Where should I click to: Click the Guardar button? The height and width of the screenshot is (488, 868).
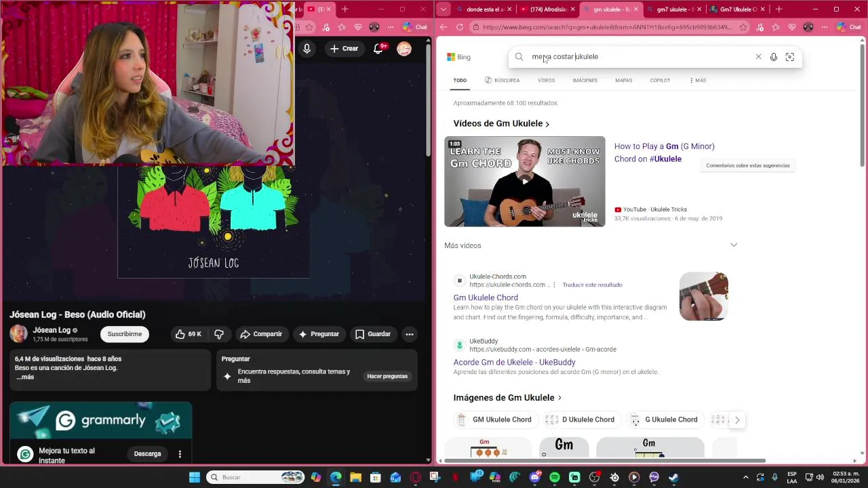coord(374,334)
